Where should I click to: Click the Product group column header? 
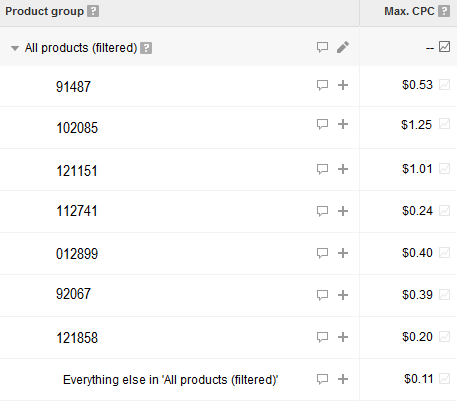(x=44, y=11)
